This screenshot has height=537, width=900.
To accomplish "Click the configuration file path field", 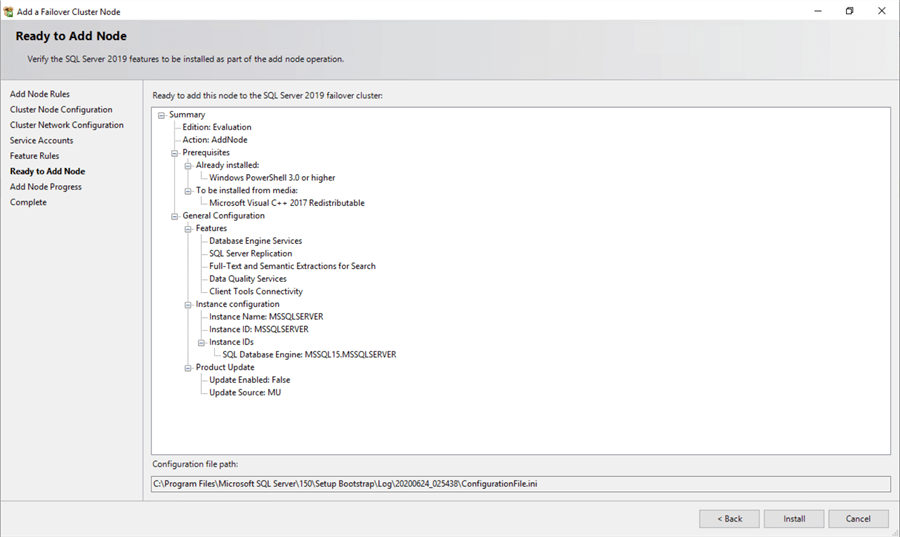I will (521, 484).
